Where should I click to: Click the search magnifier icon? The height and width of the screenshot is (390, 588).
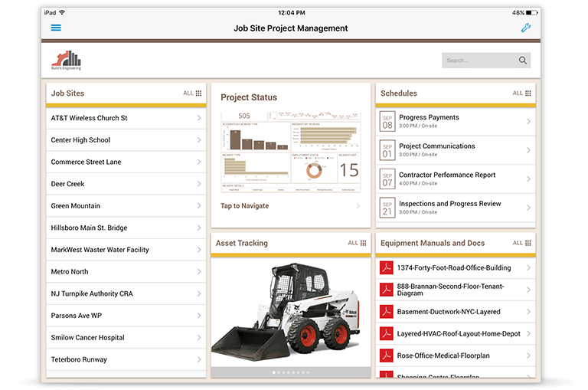coord(523,61)
